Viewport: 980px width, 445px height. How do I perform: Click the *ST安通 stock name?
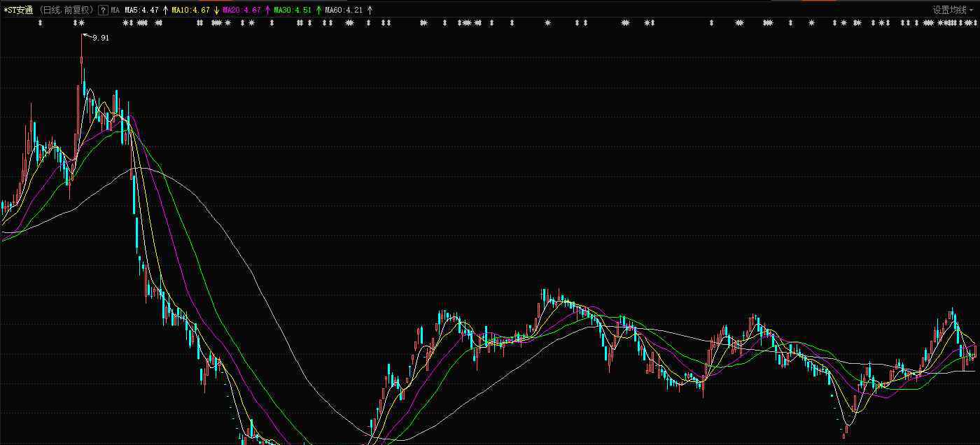tap(19, 10)
